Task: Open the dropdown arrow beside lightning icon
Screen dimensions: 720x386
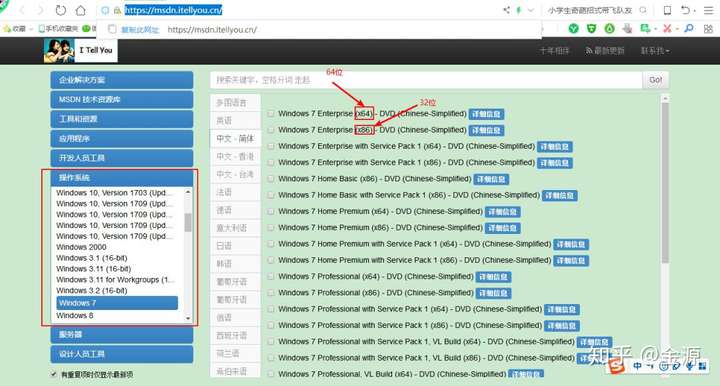Action: coord(531,10)
